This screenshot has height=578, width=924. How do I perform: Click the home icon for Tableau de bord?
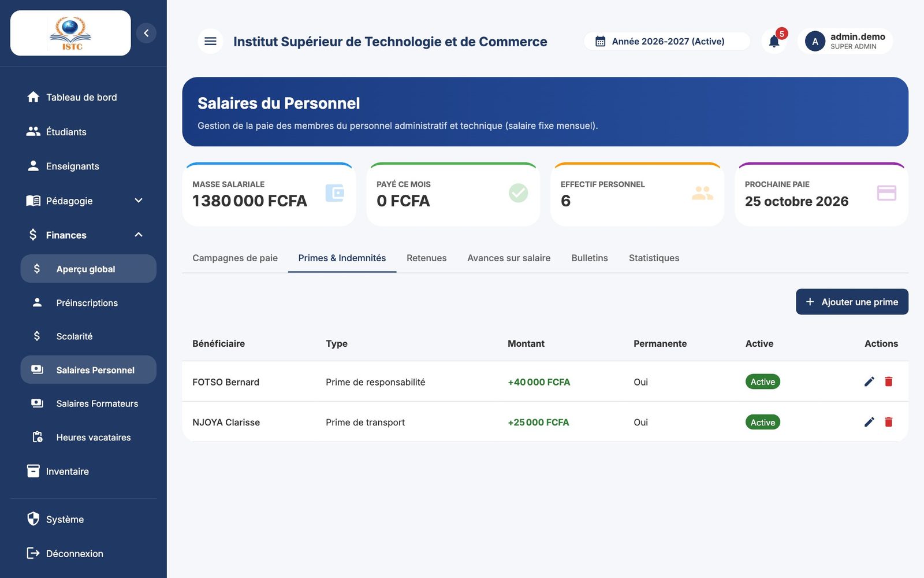tap(33, 97)
